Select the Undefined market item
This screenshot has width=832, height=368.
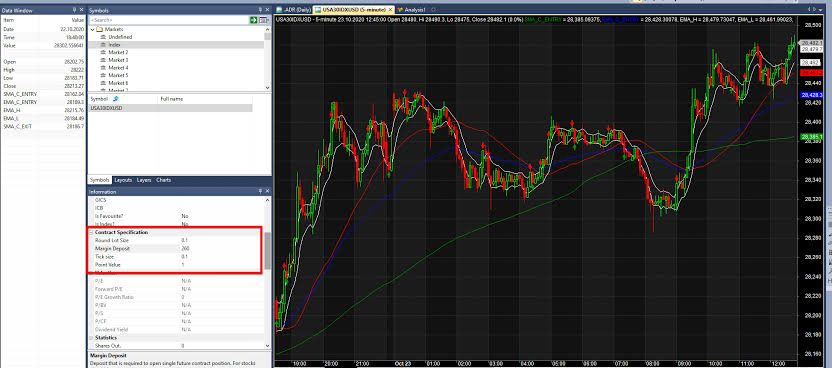[x=120, y=37]
